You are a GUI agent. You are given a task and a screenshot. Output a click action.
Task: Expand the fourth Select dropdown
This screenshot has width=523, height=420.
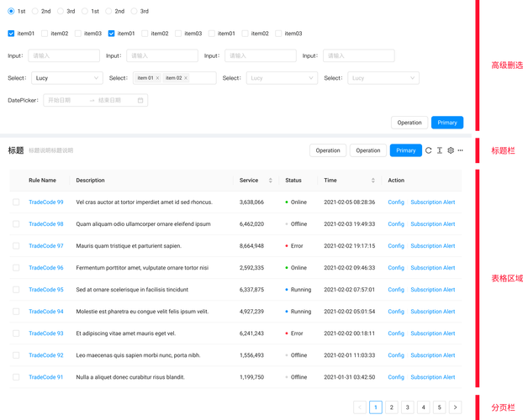pos(383,78)
